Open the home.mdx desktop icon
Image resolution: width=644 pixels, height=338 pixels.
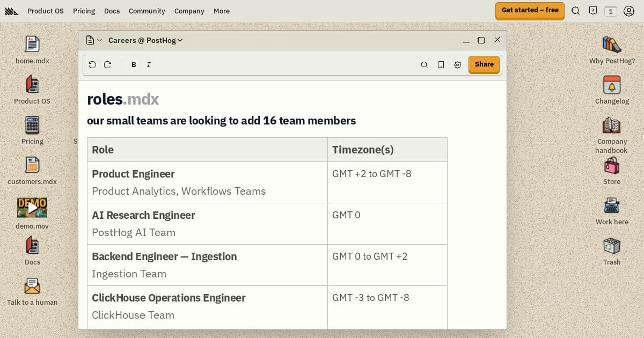pos(32,44)
